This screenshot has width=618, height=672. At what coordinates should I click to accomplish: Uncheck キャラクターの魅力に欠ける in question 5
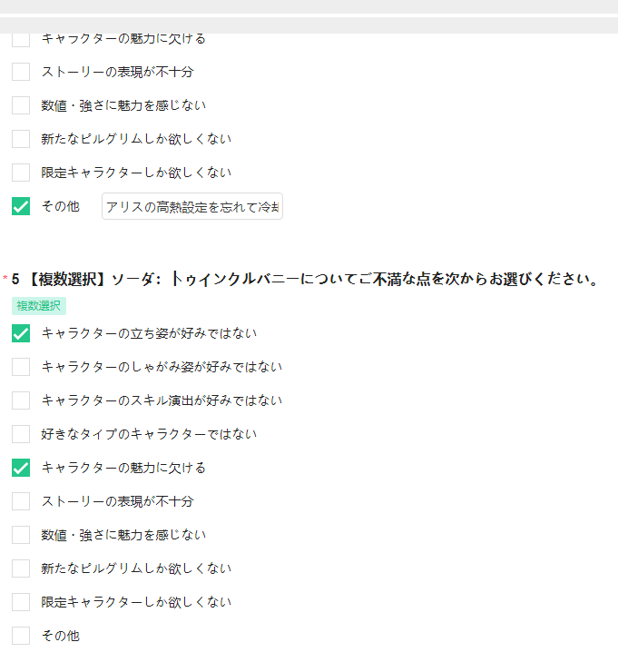pyautogui.click(x=21, y=468)
